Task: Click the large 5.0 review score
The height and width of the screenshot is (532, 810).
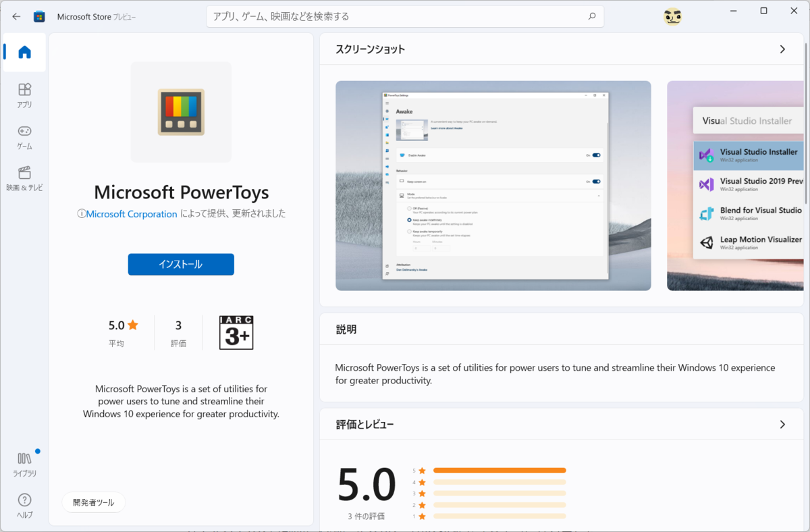Action: 367,485
